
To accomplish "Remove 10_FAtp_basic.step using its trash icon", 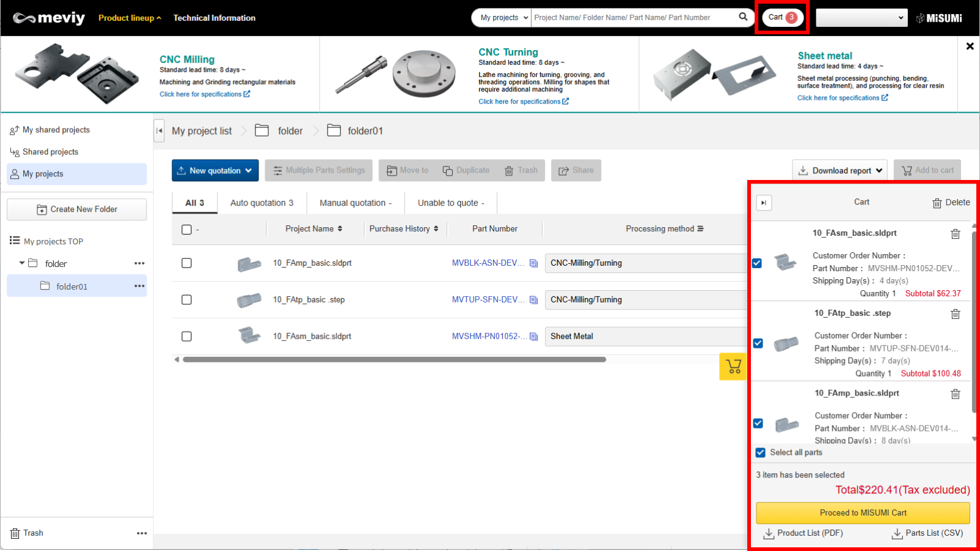I will tap(955, 314).
